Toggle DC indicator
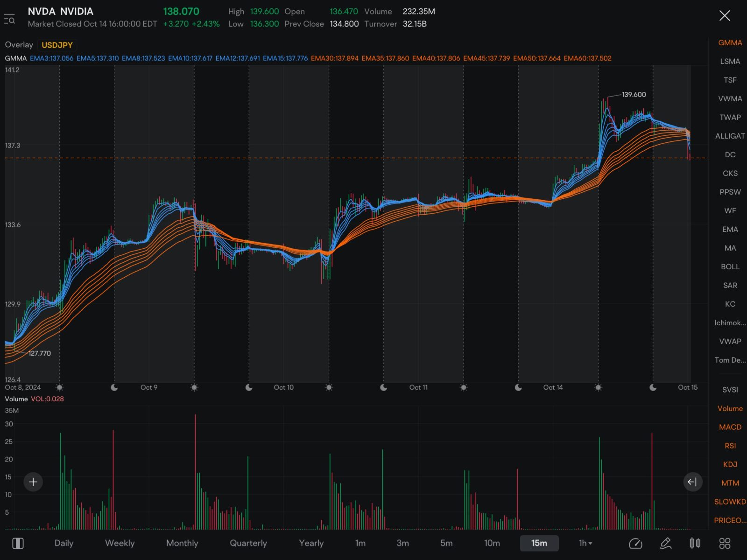The width and height of the screenshot is (747, 560). (x=730, y=155)
